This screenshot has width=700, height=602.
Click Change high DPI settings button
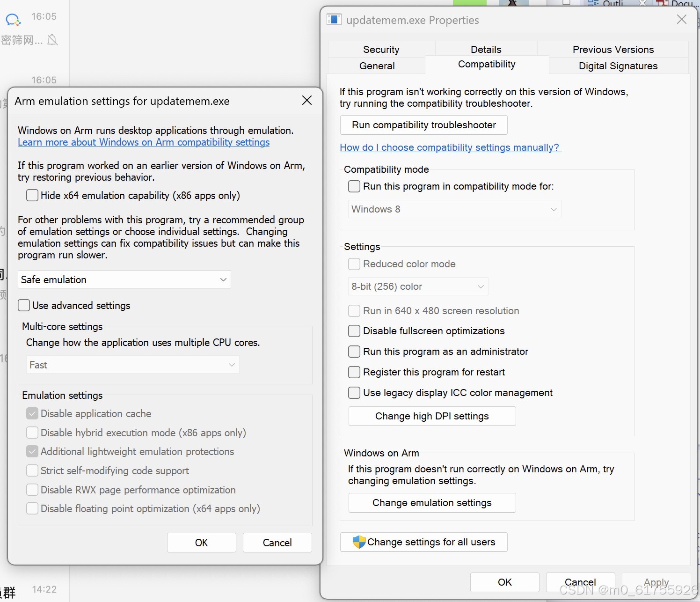(432, 416)
